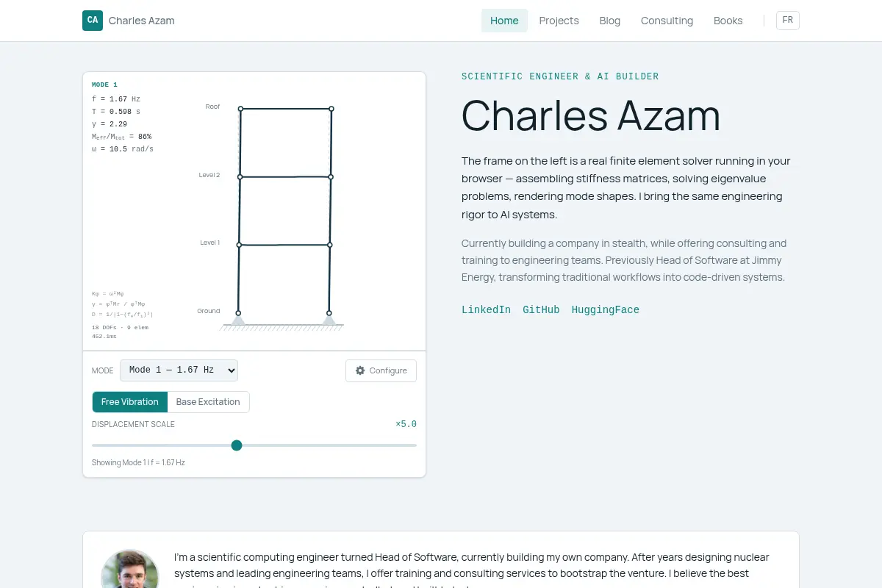882x588 pixels.
Task: Go to the Blog tab
Action: pyautogui.click(x=610, y=21)
